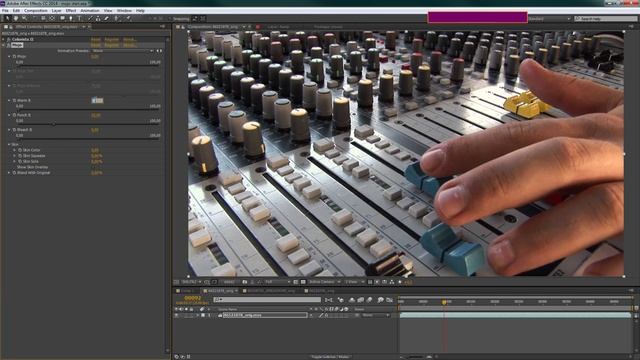Click Register on the Colorista II row
The image size is (640, 360).
pyautogui.click(x=111, y=40)
